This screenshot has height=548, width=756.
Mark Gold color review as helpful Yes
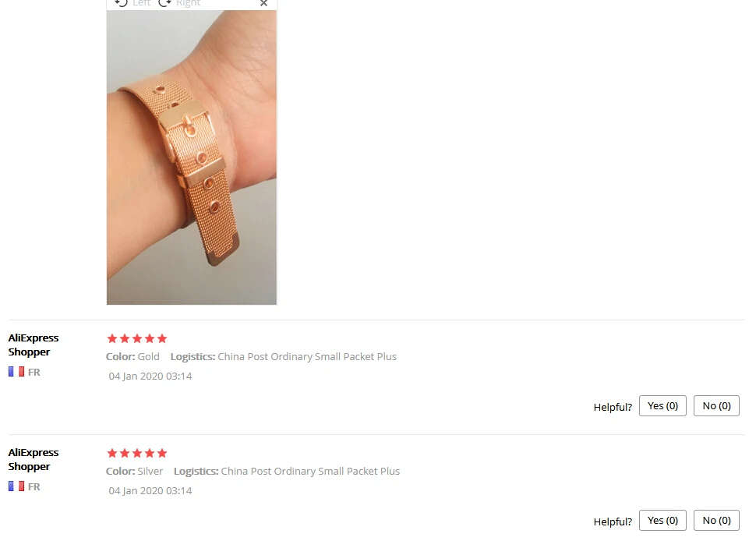662,405
